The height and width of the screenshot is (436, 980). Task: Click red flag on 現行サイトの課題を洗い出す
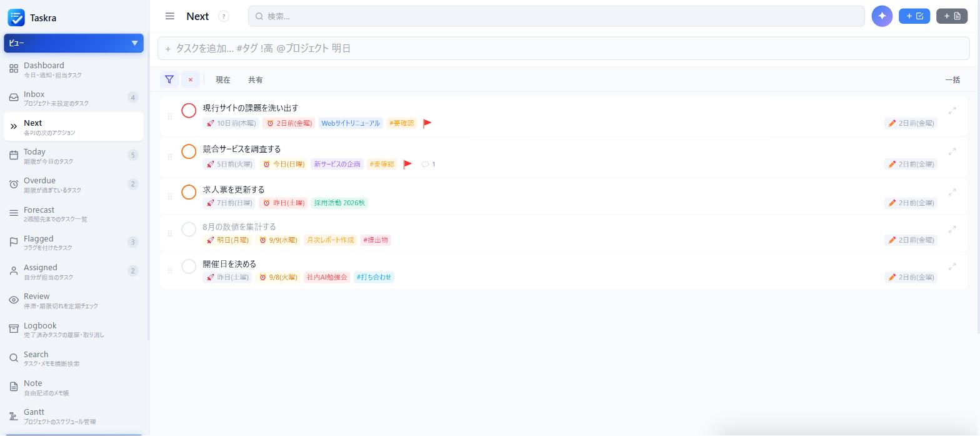point(427,123)
